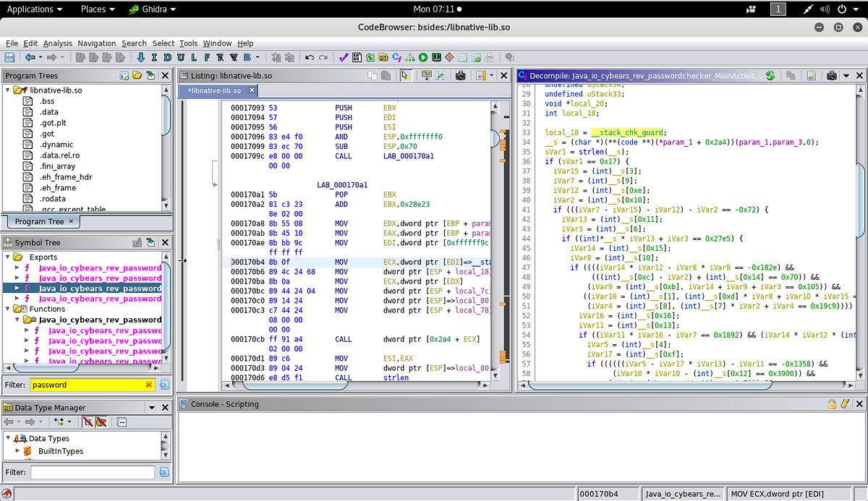Expand the BuiltInTypes node

[17, 451]
